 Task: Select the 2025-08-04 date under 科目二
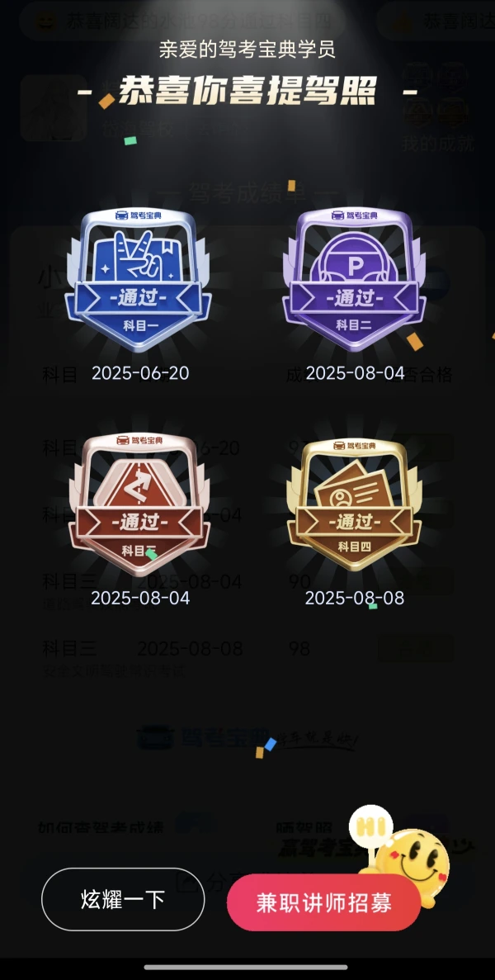[355, 373]
